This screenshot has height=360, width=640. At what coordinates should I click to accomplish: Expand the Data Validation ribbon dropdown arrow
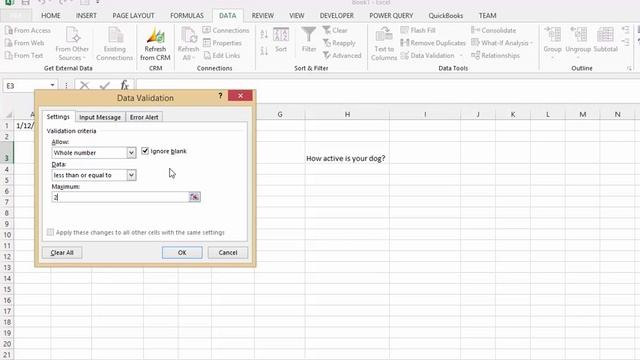tap(462, 56)
